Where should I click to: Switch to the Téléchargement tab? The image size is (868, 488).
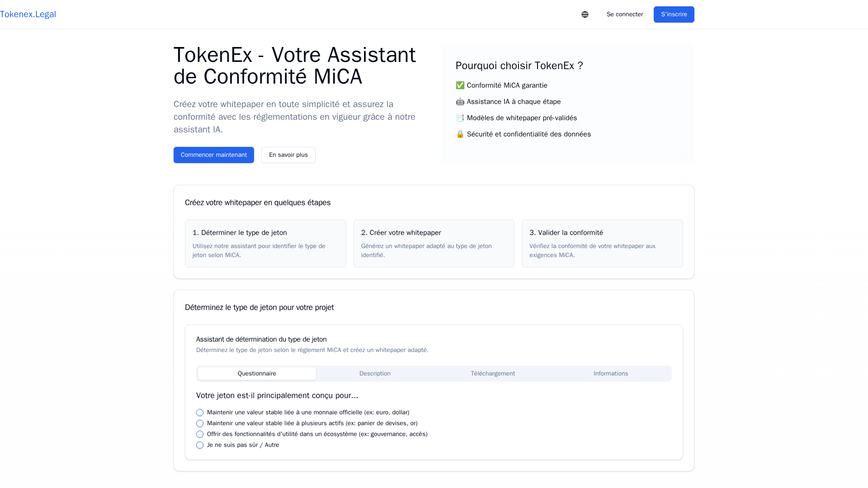point(493,374)
